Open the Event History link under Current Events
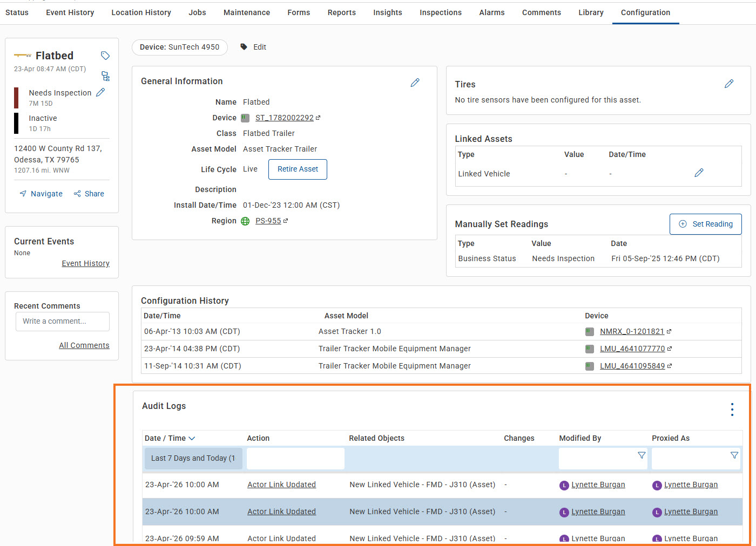Viewport: 756px width, 546px height. point(85,263)
